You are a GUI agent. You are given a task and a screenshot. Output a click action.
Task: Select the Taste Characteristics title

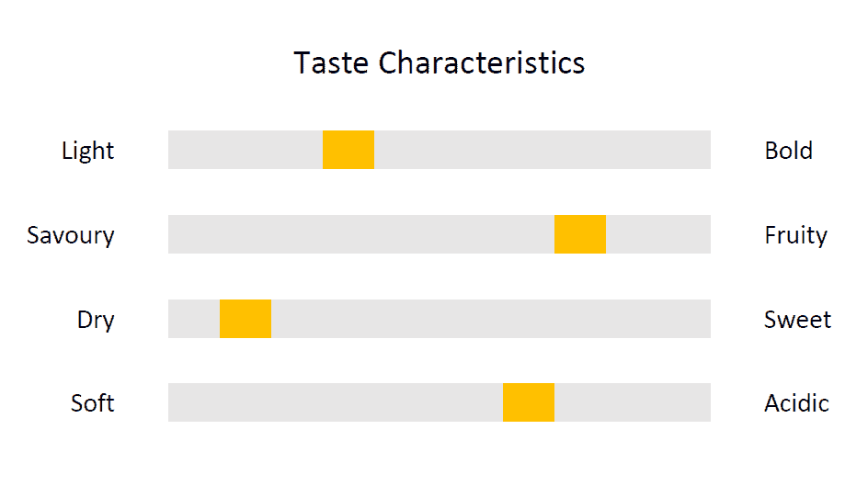click(439, 62)
